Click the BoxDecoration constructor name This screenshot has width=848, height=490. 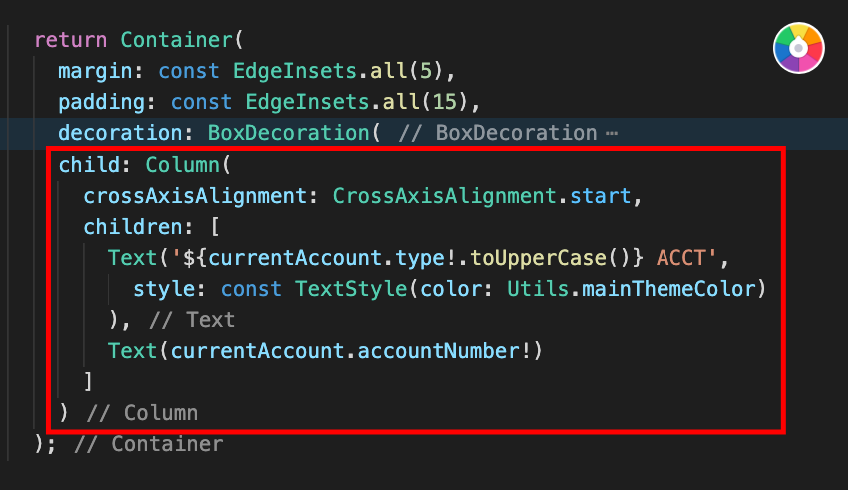coord(288,133)
